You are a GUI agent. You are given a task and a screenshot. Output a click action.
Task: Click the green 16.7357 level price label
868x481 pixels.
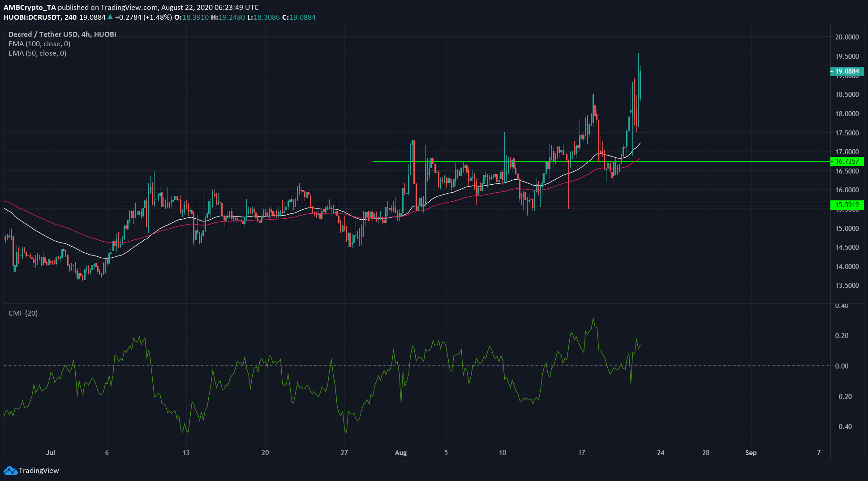coord(847,161)
